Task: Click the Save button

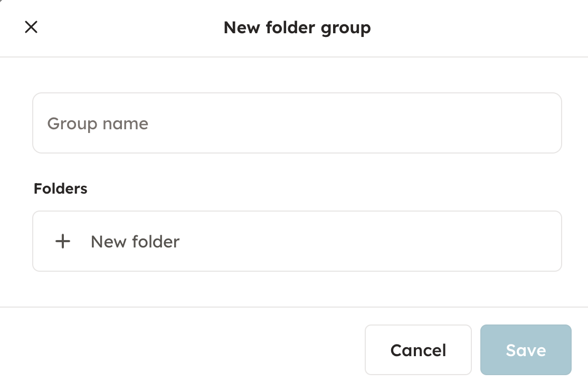Action: (x=525, y=350)
